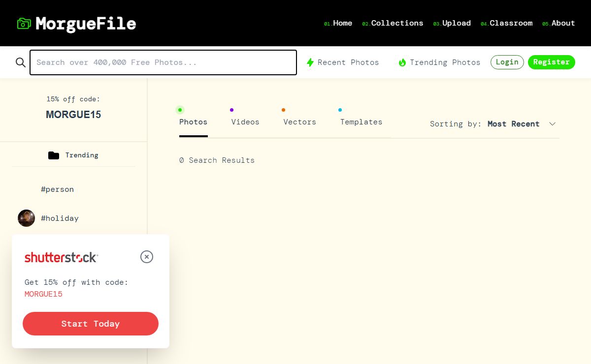Click the Shutterstock logo in popup

62,257
